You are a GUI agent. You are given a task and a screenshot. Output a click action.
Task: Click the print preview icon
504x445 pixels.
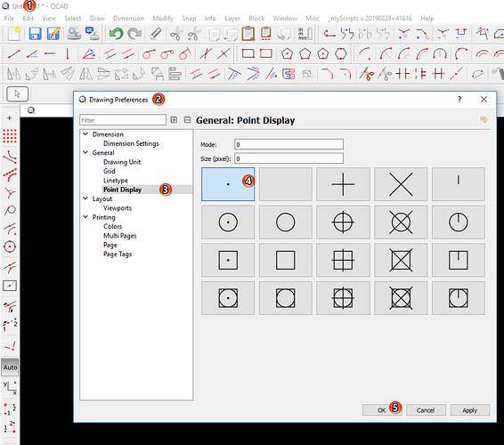[x=74, y=34]
